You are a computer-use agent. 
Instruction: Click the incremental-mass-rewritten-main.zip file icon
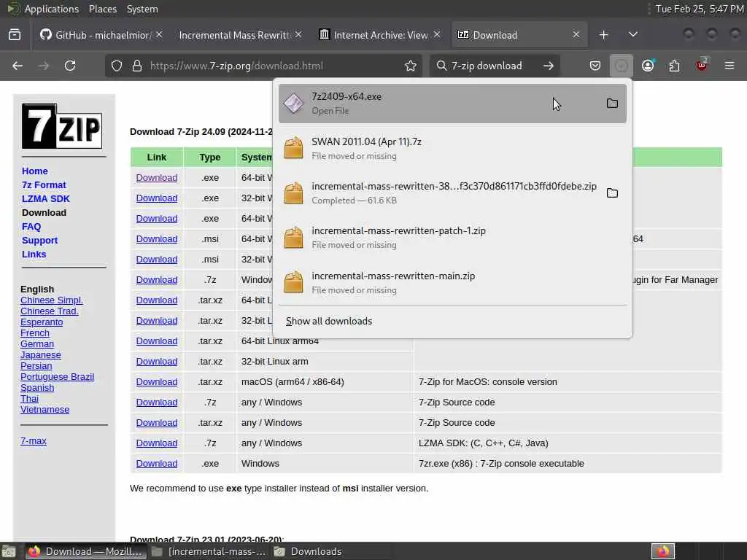click(293, 282)
